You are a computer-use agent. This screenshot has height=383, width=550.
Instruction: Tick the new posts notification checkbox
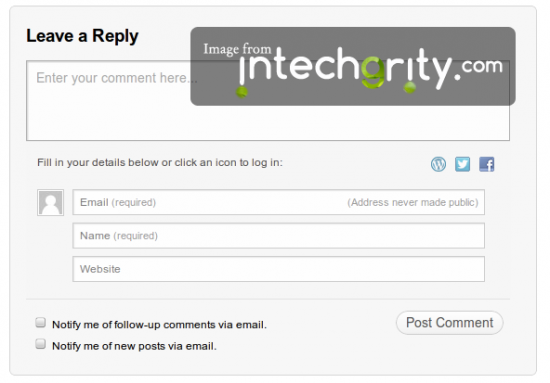[41, 344]
